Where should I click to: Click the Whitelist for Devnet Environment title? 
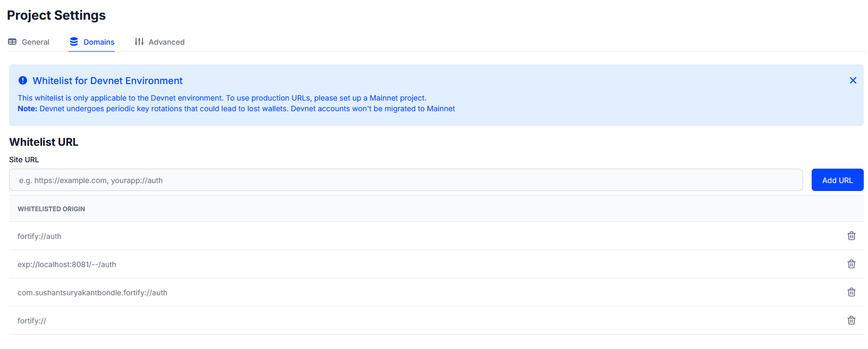click(x=107, y=81)
